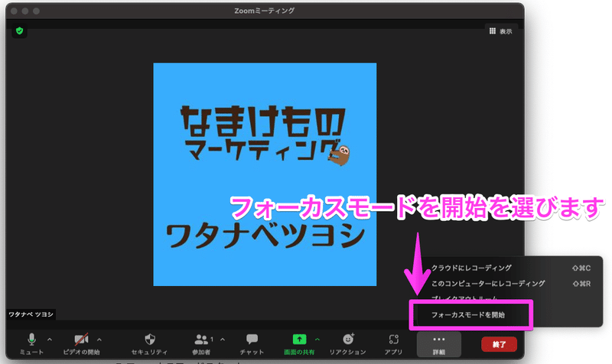Click the window close button

(x=14, y=11)
